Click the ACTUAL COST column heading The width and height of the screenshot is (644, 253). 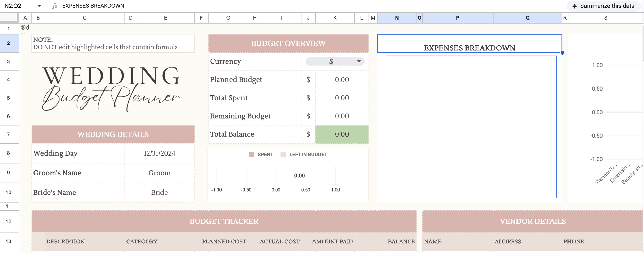[x=279, y=242]
